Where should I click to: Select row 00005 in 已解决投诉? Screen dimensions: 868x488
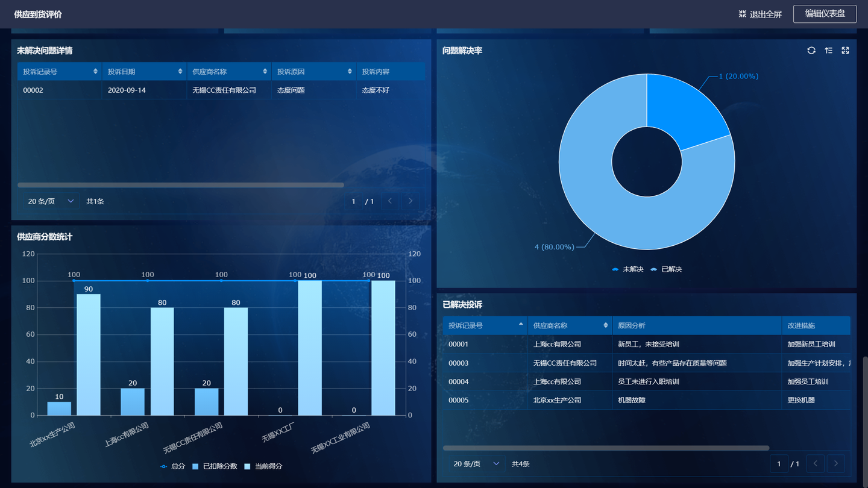[647, 400]
